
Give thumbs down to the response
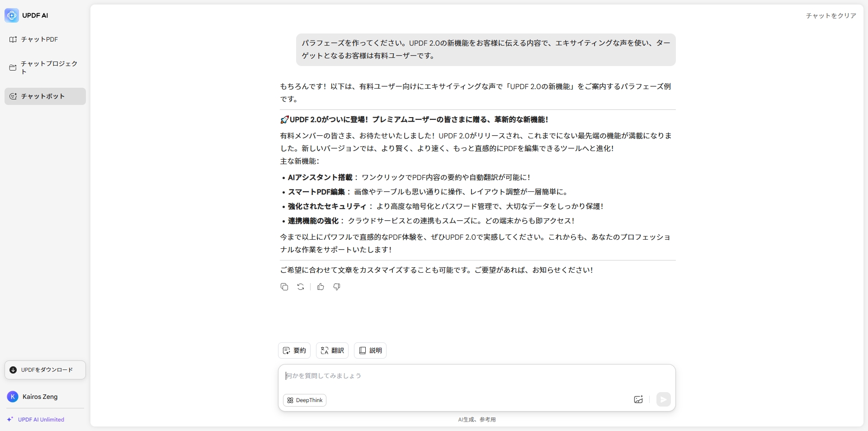click(x=337, y=287)
